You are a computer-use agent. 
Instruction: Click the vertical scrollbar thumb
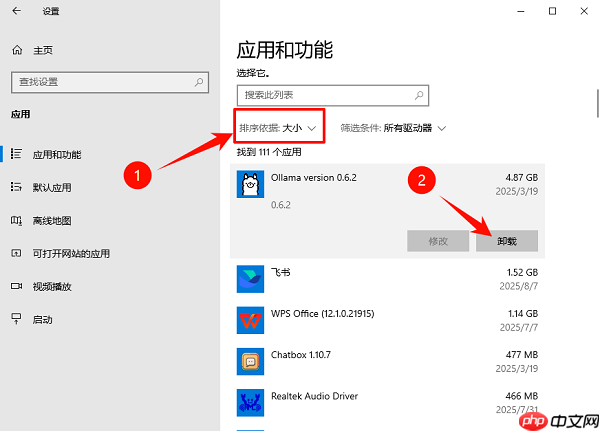tap(598, 103)
